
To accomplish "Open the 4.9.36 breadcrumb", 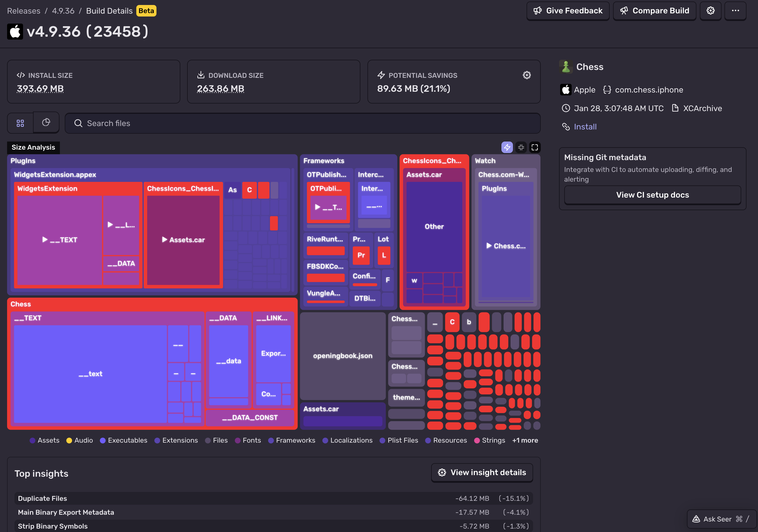I will tap(63, 11).
